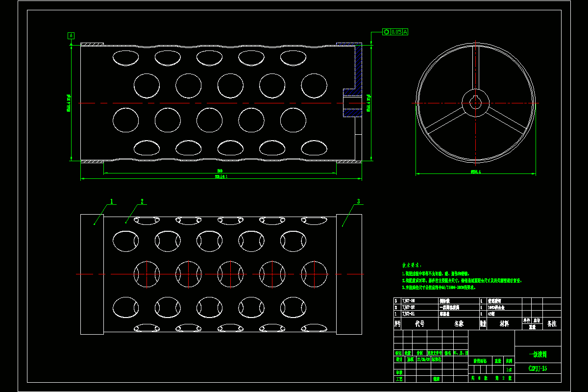This screenshot has width=588, height=392.
Task: Click the "工艺" label in title block
Action: [x=399, y=379]
